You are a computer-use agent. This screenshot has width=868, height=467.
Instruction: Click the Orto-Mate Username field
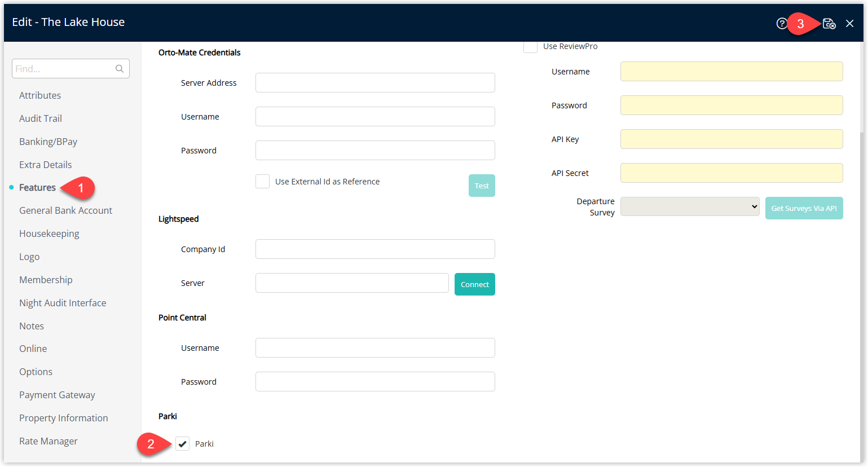(375, 117)
